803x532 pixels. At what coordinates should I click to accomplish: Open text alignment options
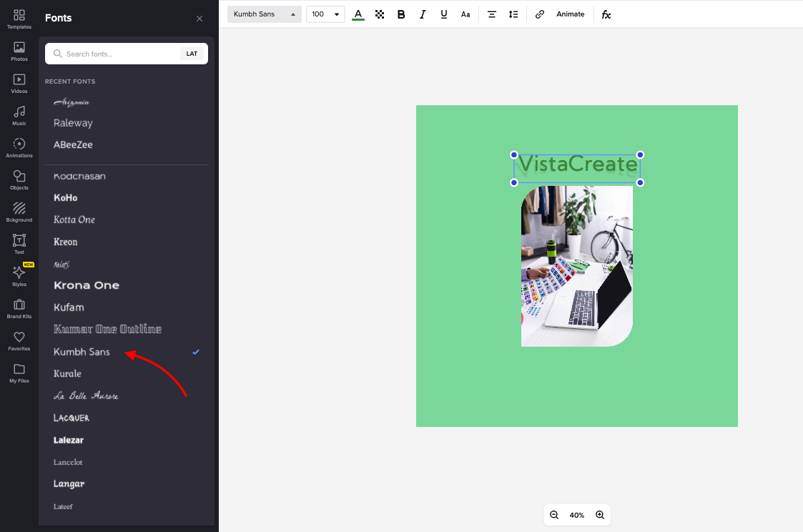coord(492,14)
